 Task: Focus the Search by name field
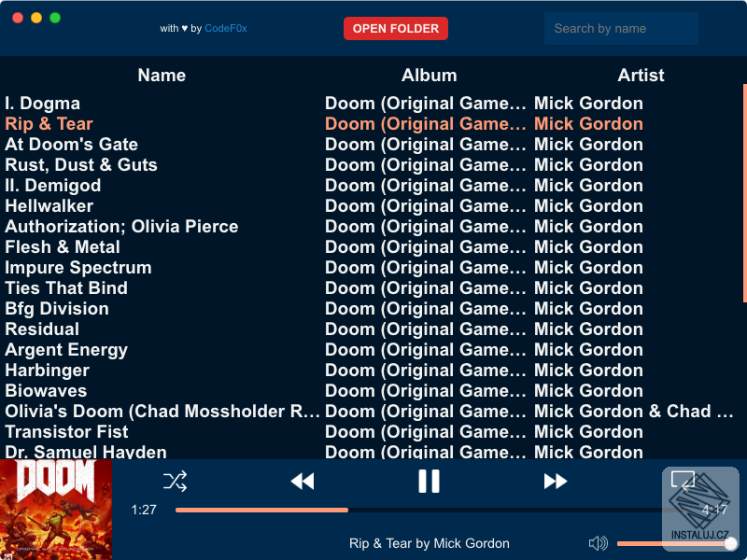pyautogui.click(x=621, y=29)
